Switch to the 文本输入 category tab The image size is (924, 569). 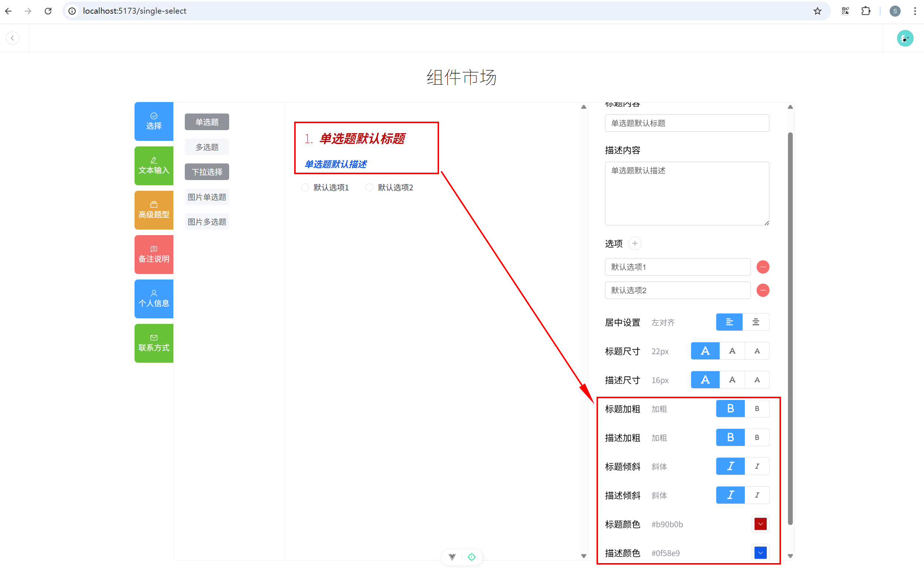pos(154,166)
